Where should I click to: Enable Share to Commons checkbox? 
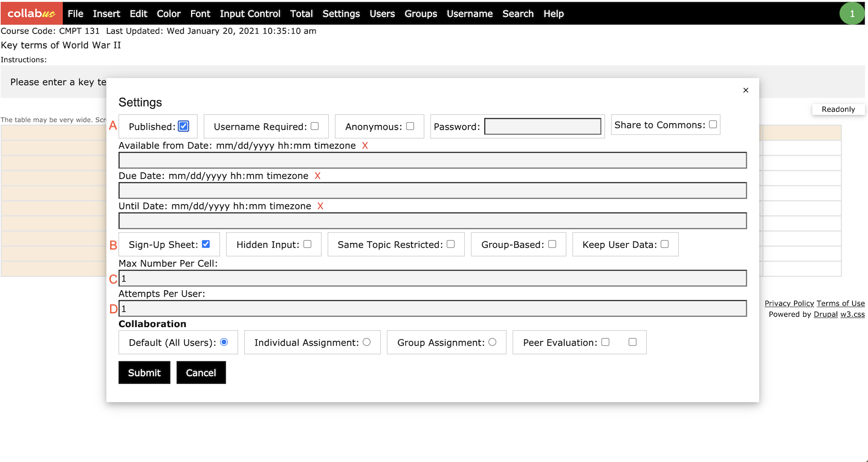(713, 125)
